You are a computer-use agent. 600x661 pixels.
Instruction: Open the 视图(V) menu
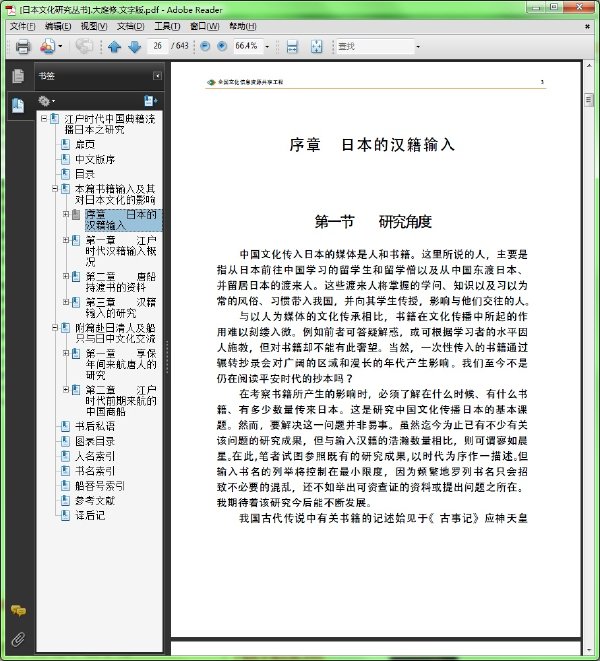pyautogui.click(x=94, y=26)
